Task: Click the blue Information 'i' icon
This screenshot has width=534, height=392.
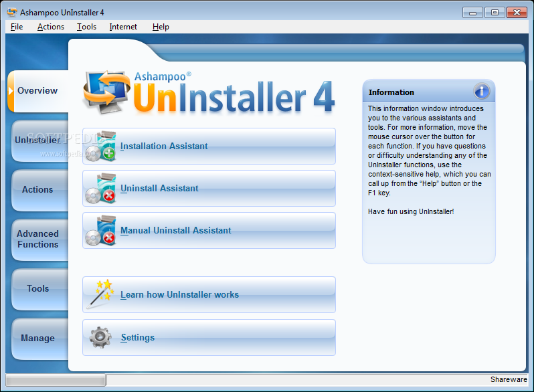Action: (482, 91)
